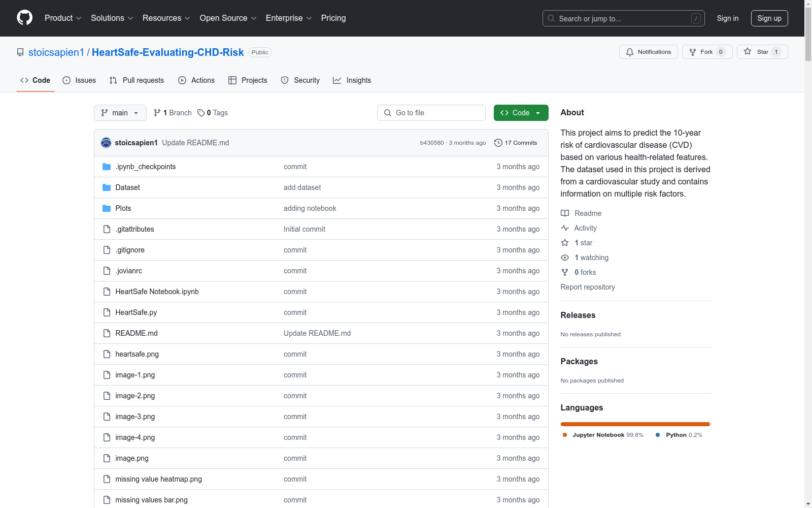Click the magnifier icon in Go to file
The height and width of the screenshot is (508, 812).
(388, 113)
